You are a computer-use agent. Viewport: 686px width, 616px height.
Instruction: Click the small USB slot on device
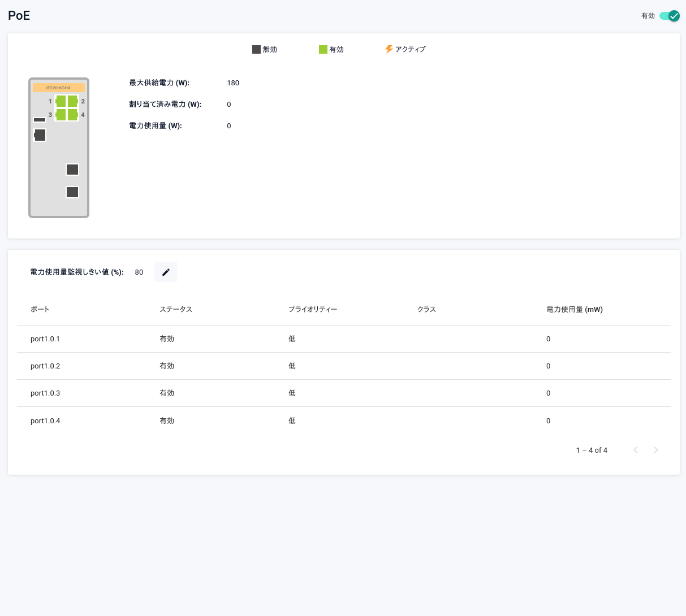[x=40, y=120]
